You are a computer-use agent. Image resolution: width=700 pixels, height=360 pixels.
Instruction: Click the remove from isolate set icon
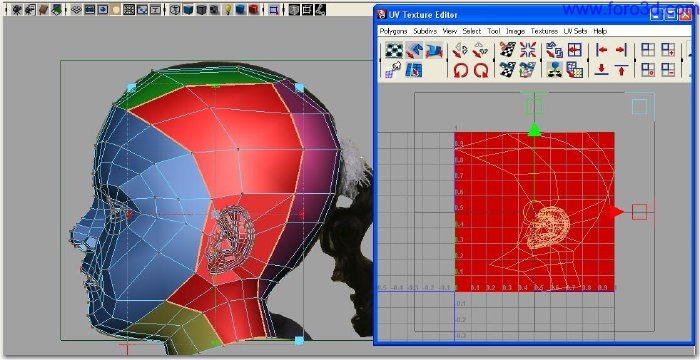coord(668,70)
